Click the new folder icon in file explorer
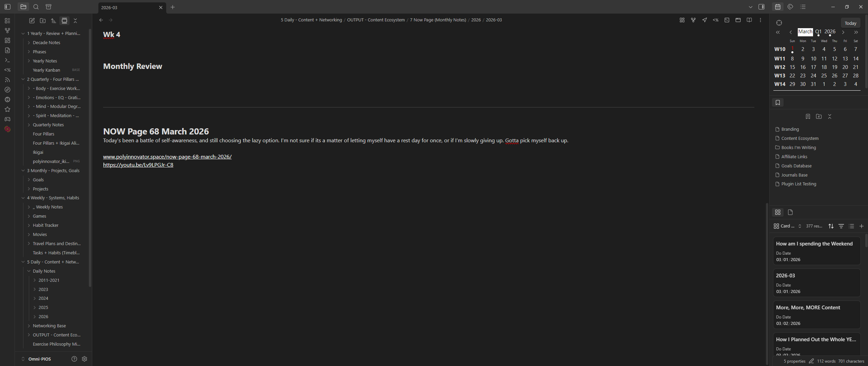The height and width of the screenshot is (366, 868). pyautogui.click(x=43, y=21)
